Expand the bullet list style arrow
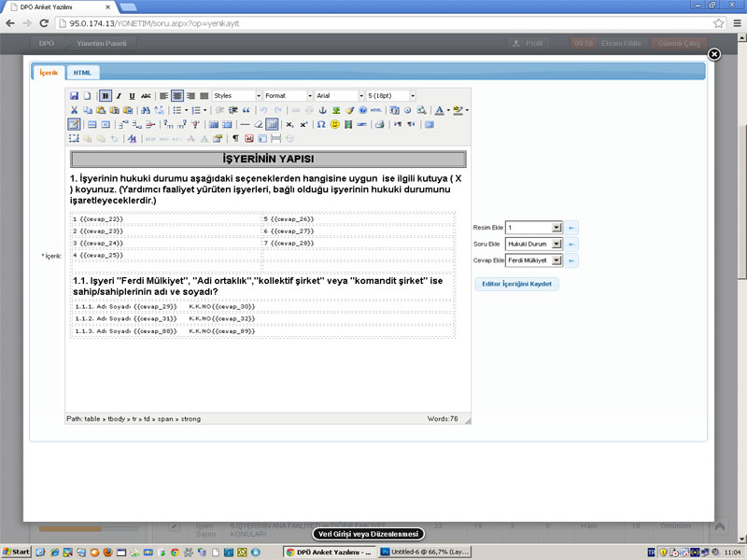This screenshot has width=747, height=560. pos(186,110)
